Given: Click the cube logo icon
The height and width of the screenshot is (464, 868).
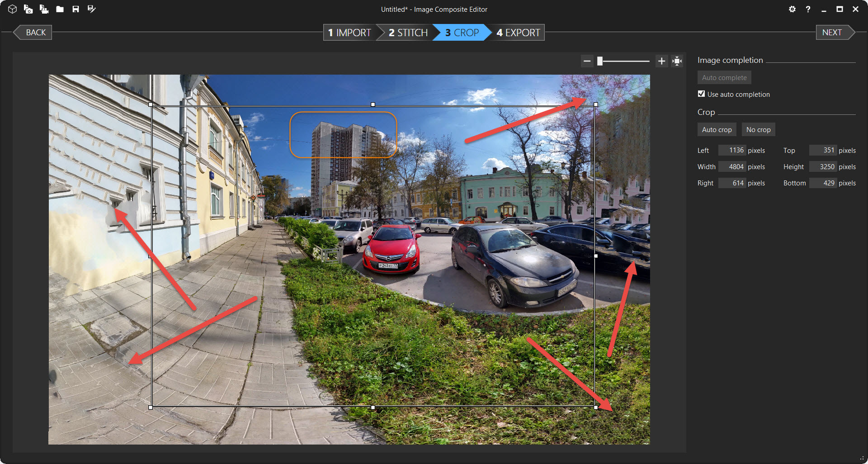Looking at the screenshot, I should (12, 9).
